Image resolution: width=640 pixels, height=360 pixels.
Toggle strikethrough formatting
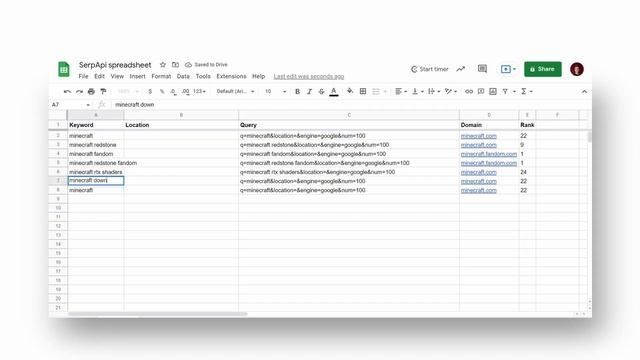click(x=321, y=91)
